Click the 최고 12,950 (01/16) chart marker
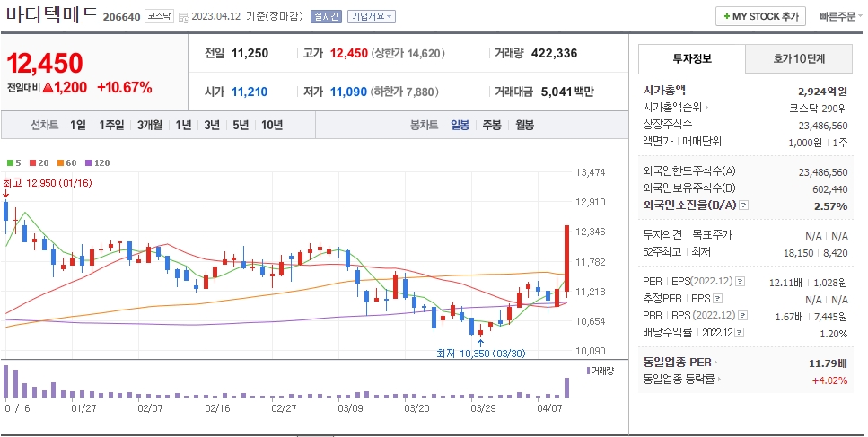 point(48,183)
